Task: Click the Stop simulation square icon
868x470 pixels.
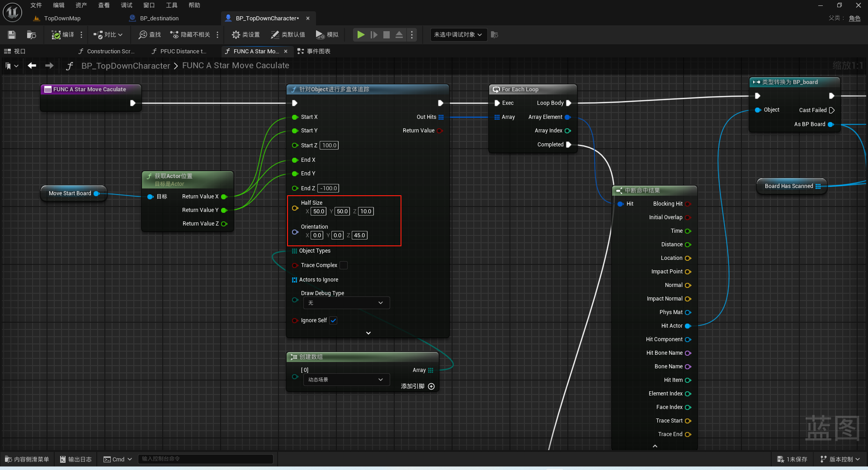Action: click(x=387, y=35)
